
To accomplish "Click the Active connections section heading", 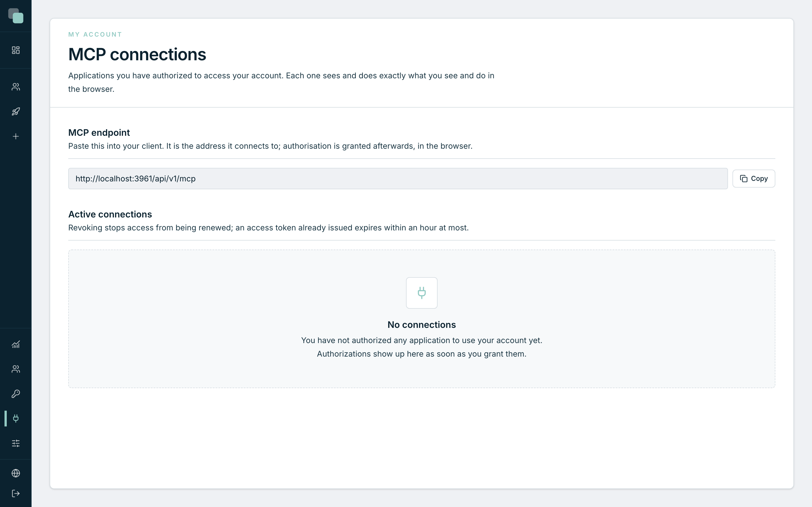I will pyautogui.click(x=110, y=214).
